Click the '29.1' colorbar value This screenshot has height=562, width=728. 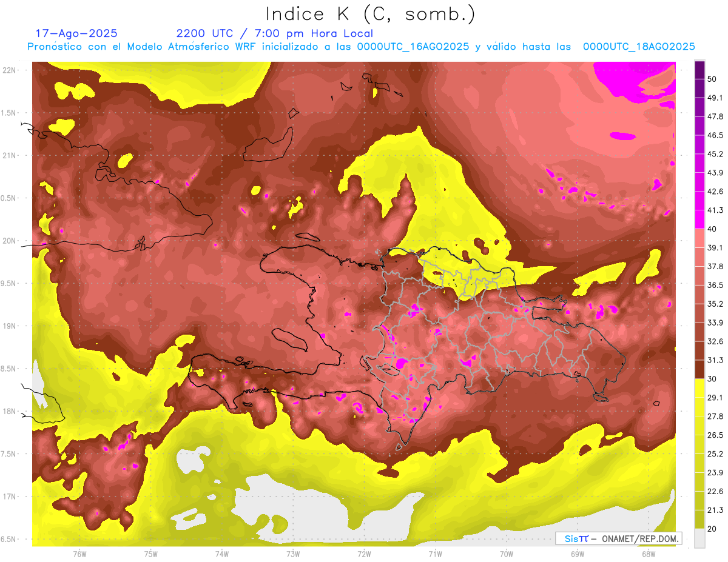coord(716,397)
